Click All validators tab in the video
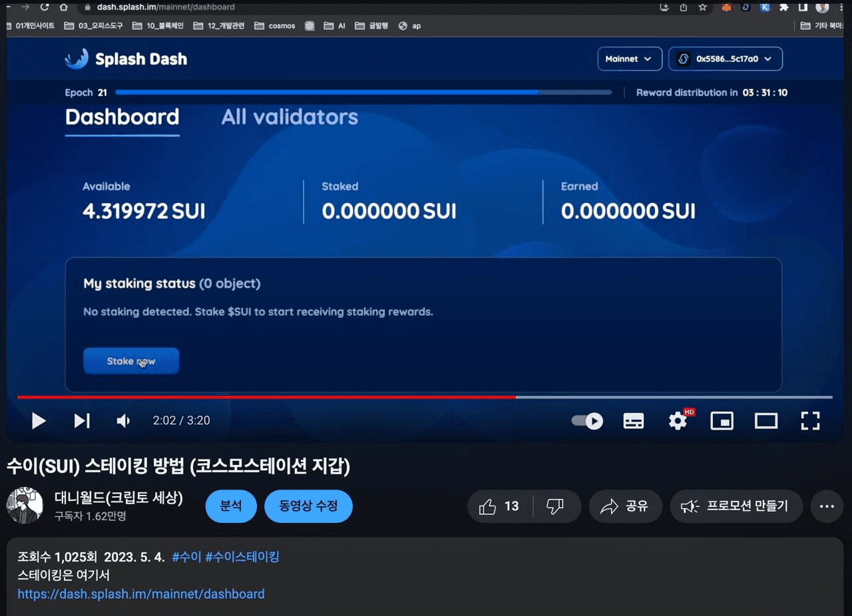The image size is (852, 616). [290, 117]
